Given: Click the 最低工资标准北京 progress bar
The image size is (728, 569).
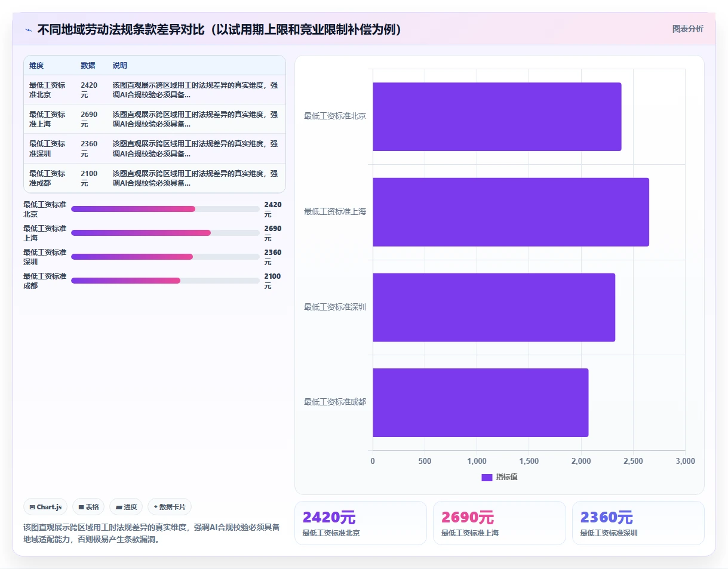Looking at the screenshot, I should (165, 209).
